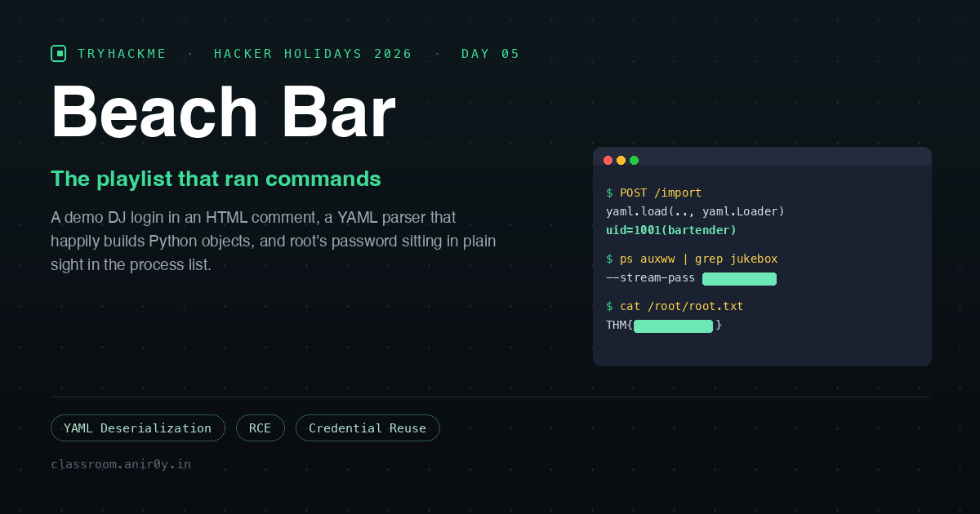Click the cat /root/root.txt command line
The width and height of the screenshot is (980, 514).
(675, 306)
